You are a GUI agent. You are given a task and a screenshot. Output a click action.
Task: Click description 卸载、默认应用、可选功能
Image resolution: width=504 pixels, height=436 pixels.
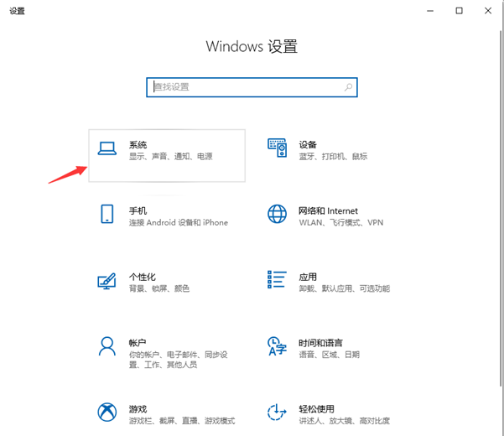(345, 288)
